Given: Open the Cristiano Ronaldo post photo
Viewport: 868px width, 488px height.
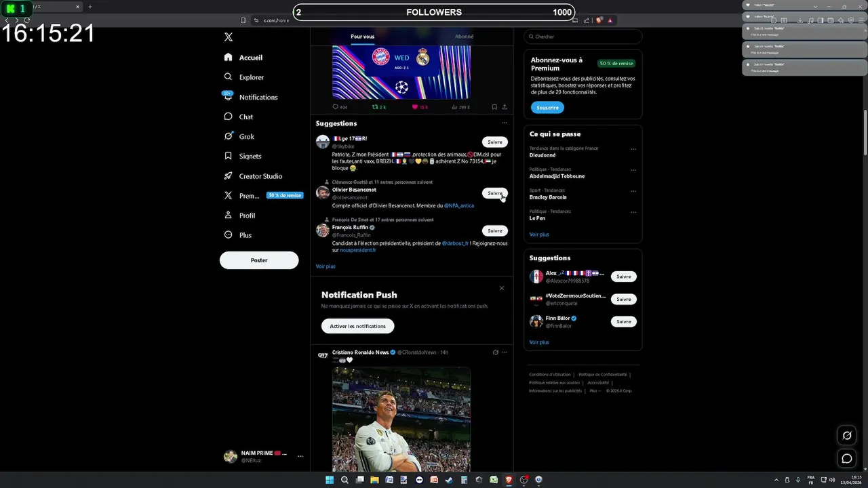Looking at the screenshot, I should click(x=401, y=419).
